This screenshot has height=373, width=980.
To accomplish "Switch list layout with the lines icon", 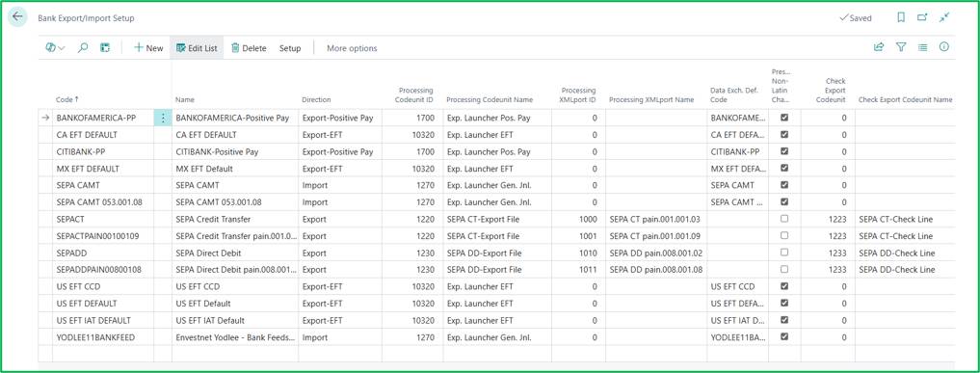I will pos(922,47).
